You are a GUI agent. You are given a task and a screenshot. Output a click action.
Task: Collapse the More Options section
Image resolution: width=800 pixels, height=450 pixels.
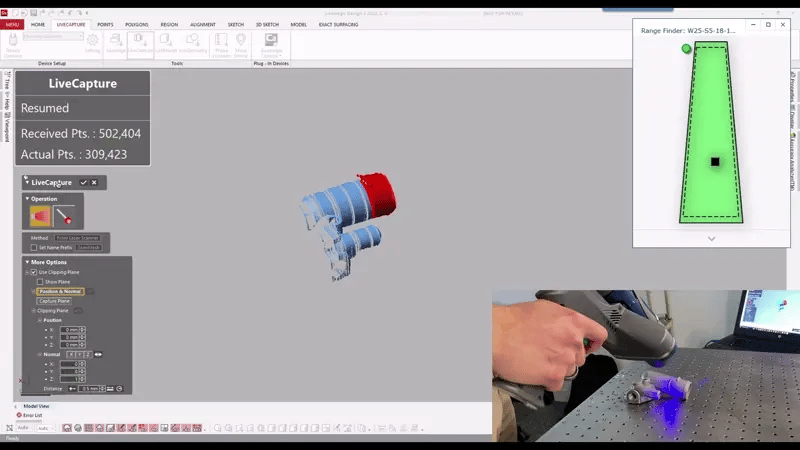pyautogui.click(x=27, y=262)
